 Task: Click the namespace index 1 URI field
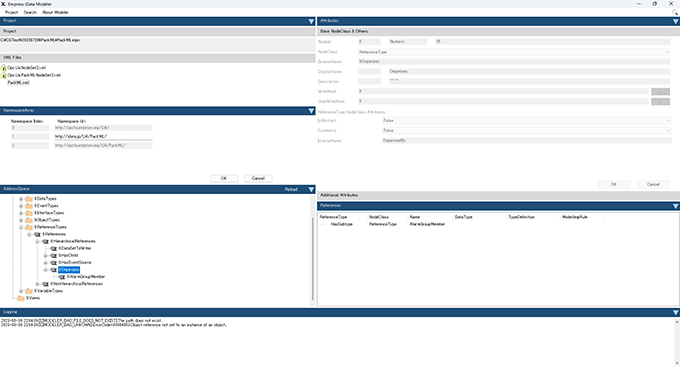(103, 137)
